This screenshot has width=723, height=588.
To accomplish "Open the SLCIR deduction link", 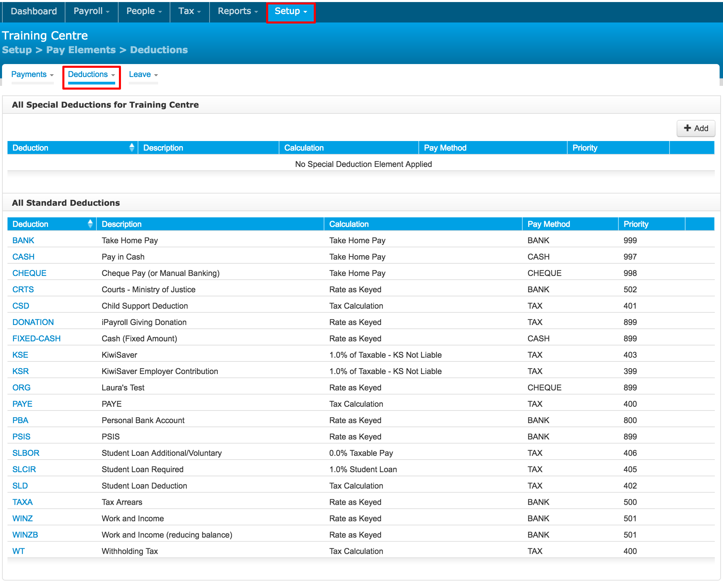I will coord(24,469).
